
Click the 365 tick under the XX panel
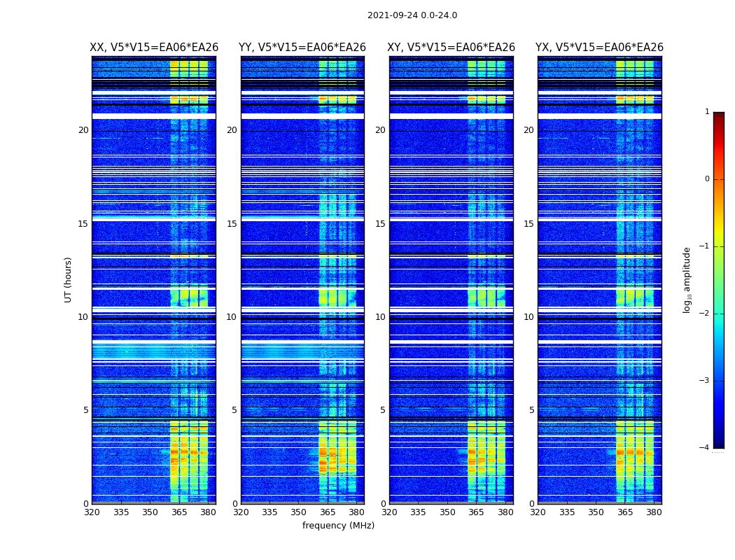(x=179, y=512)
